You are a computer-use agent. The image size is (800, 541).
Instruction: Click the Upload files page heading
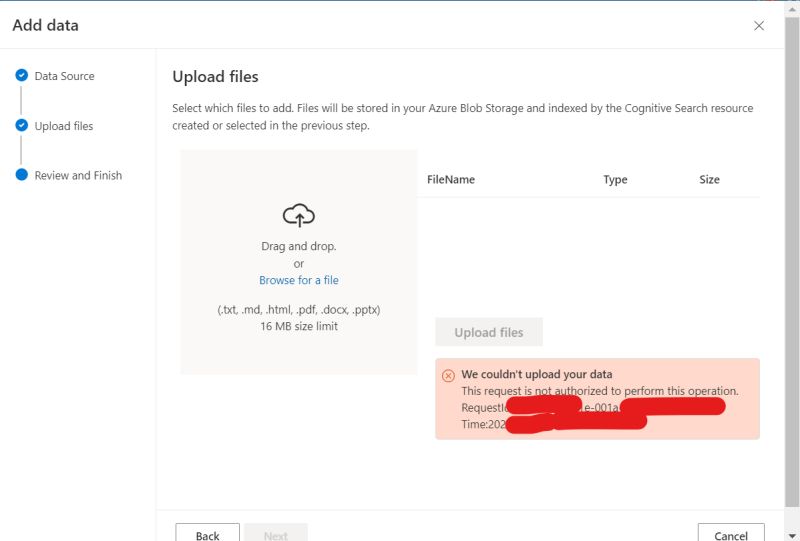tap(215, 77)
